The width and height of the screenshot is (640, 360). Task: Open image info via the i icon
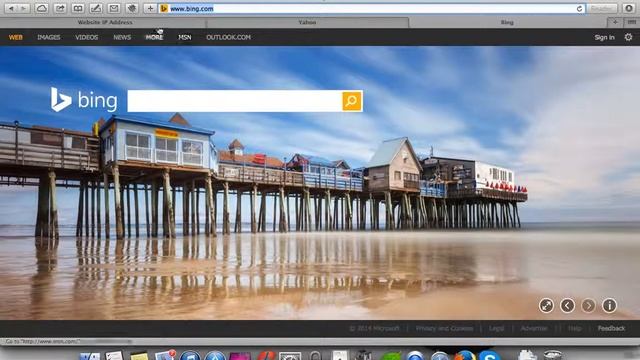pos(609,305)
